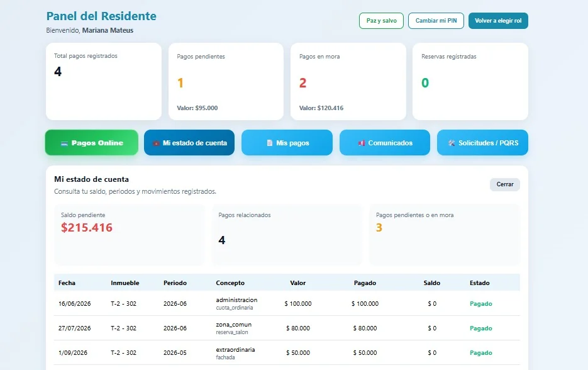Click the resident name Mariana Mateus

point(108,30)
